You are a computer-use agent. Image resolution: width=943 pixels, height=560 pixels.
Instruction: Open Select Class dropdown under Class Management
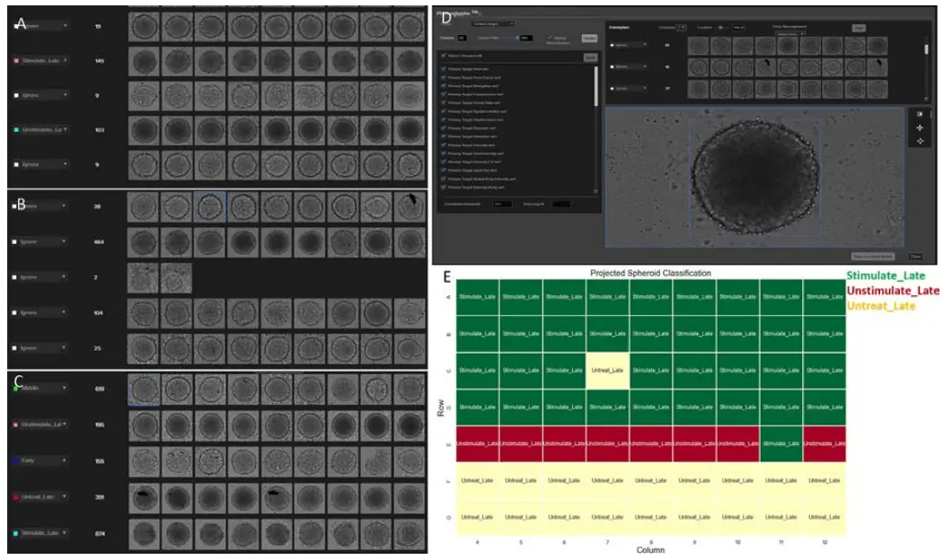[789, 34]
